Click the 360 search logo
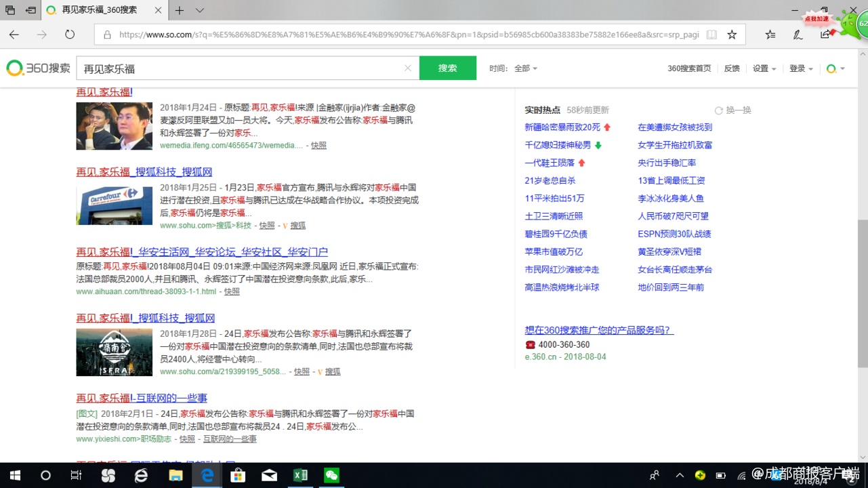This screenshot has width=868, height=488. tap(38, 68)
